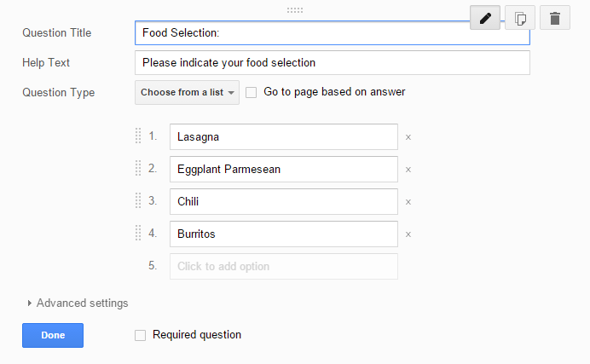The width and height of the screenshot is (590, 364).
Task: Select the Burritos option text box
Action: (284, 234)
